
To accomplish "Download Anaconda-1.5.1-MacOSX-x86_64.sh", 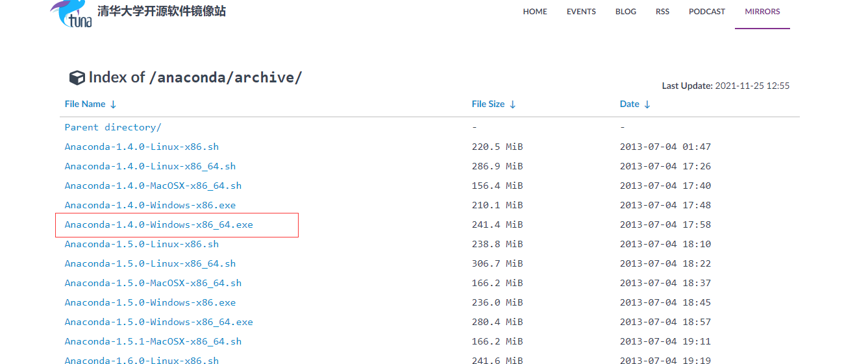I will pos(153,341).
